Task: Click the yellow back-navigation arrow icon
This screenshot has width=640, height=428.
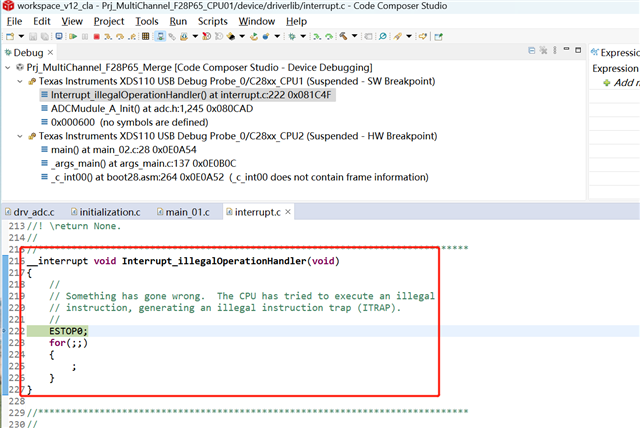Action: (x=422, y=36)
